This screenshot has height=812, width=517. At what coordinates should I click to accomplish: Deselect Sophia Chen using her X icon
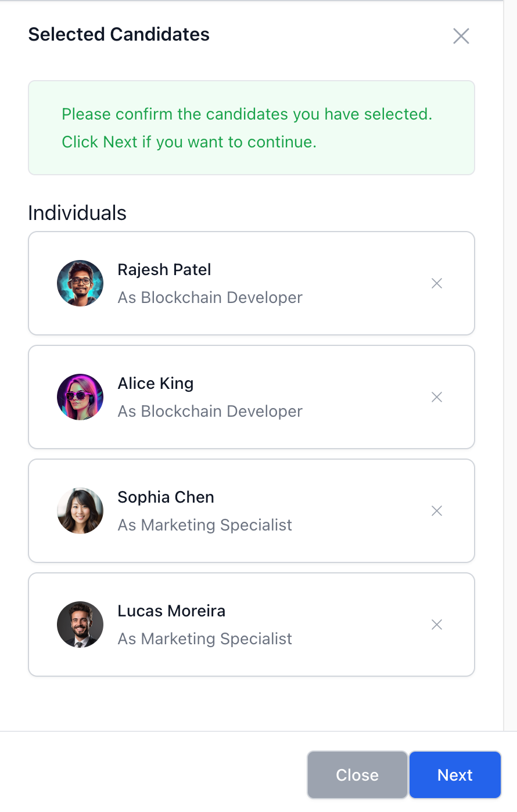437,511
